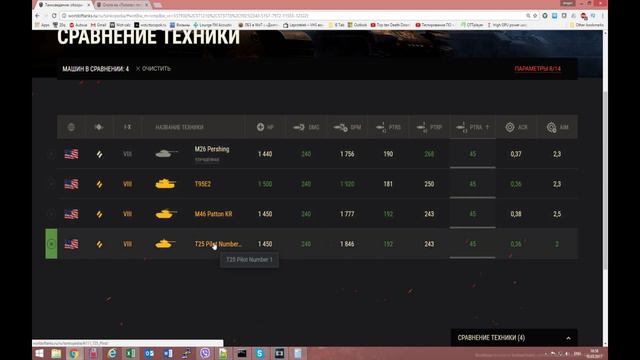Click DPM value 1 756 of M26 Pershing
The width and height of the screenshot is (640, 360).
click(x=347, y=154)
